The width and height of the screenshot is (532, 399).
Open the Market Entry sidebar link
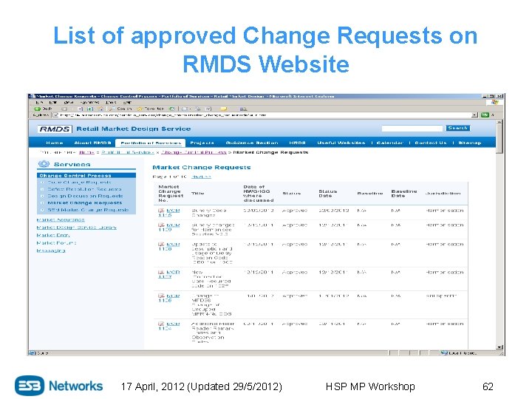coord(53,235)
